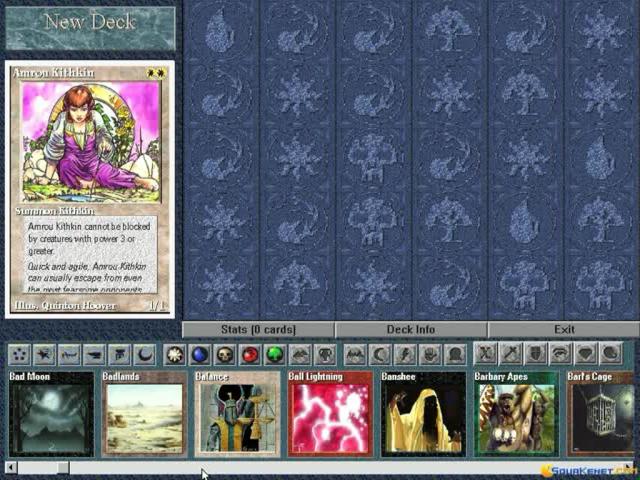The image size is (640, 480).
Task: Click the swirl blob filter icon
Action: [x=611, y=353]
